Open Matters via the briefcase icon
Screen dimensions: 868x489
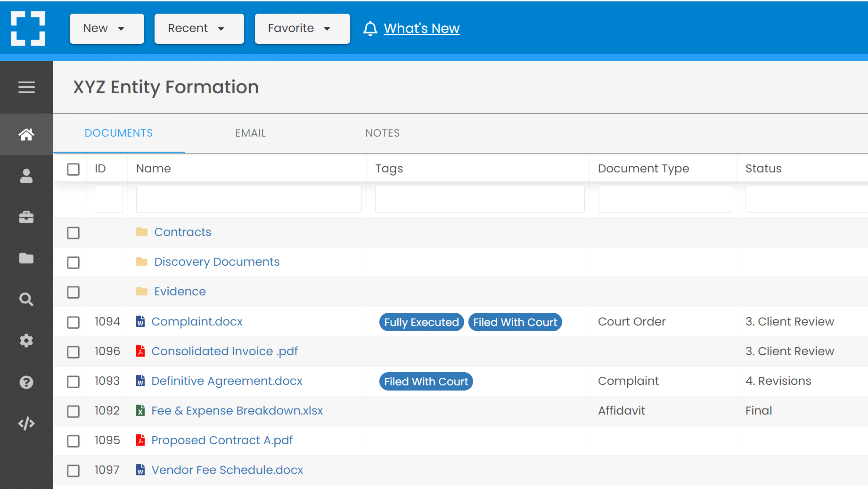click(26, 217)
